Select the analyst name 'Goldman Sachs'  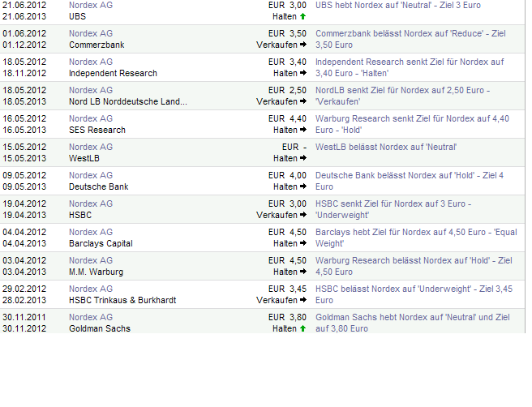pos(100,328)
